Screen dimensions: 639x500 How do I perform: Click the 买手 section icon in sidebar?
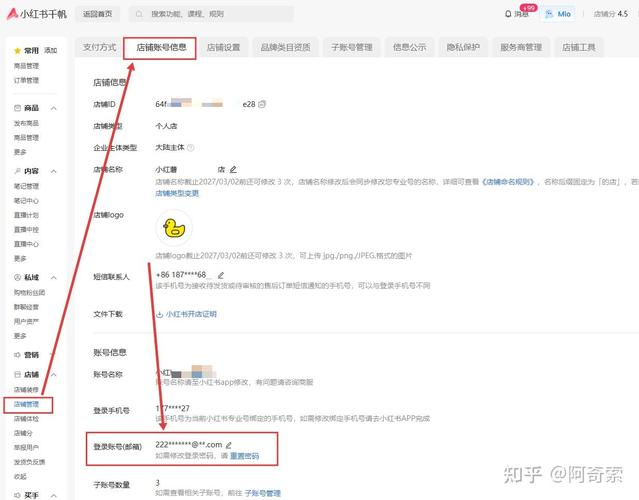[17, 495]
